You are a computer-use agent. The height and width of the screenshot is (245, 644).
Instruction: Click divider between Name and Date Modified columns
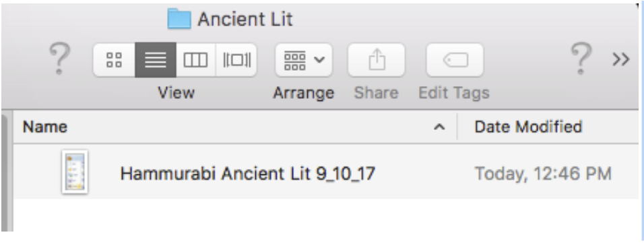pos(457,127)
